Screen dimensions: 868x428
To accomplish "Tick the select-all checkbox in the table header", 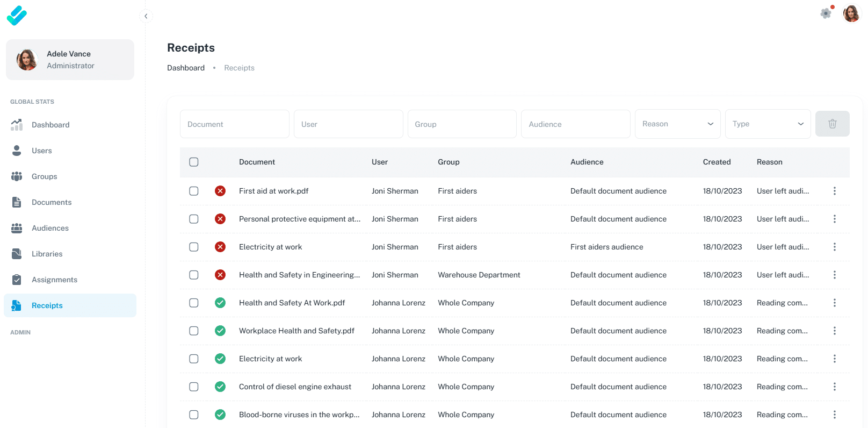I will 194,162.
